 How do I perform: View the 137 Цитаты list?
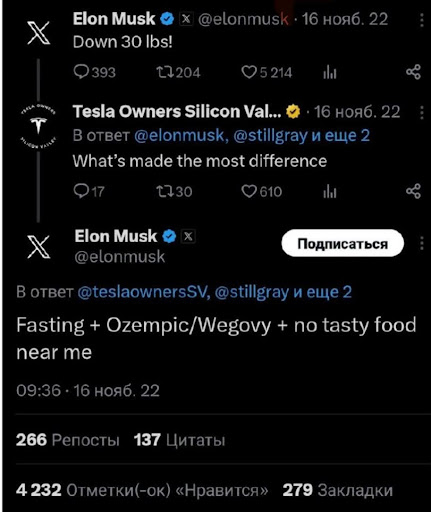(x=180, y=440)
